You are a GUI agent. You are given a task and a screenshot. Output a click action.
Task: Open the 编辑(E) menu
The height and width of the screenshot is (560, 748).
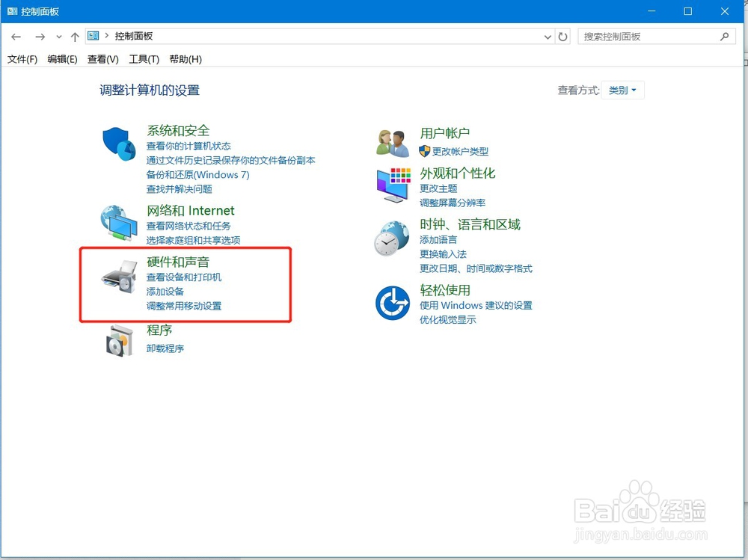pyautogui.click(x=63, y=59)
